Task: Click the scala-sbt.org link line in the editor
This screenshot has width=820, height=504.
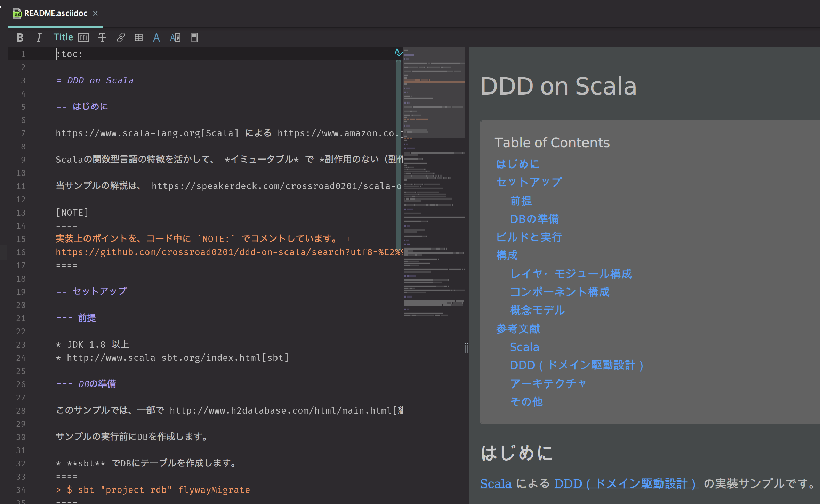Action: [172, 358]
